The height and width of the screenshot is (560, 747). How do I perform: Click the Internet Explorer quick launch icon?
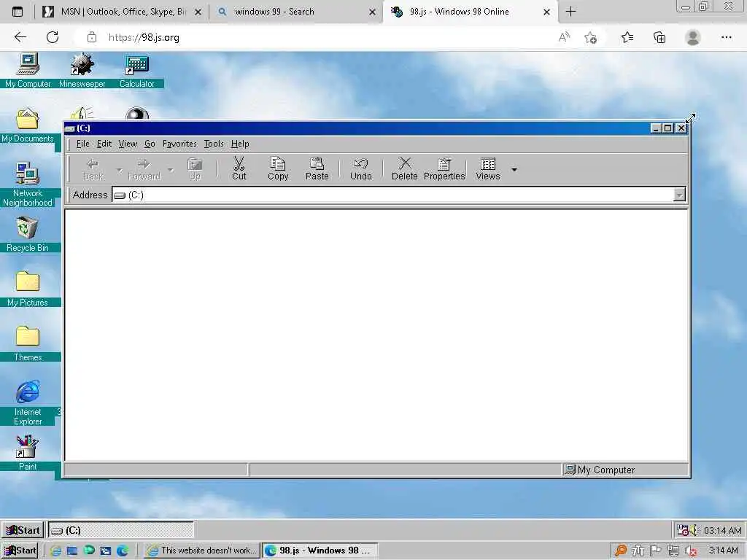(x=55, y=551)
